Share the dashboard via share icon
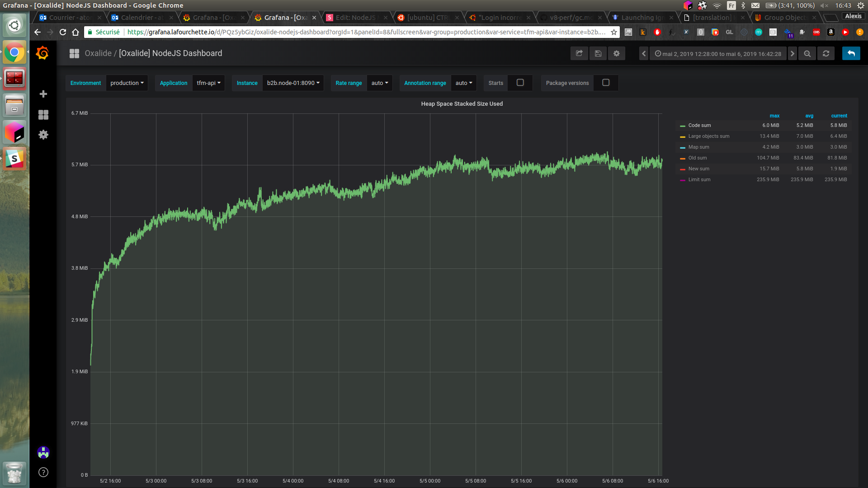This screenshot has width=868, height=488. (x=579, y=53)
